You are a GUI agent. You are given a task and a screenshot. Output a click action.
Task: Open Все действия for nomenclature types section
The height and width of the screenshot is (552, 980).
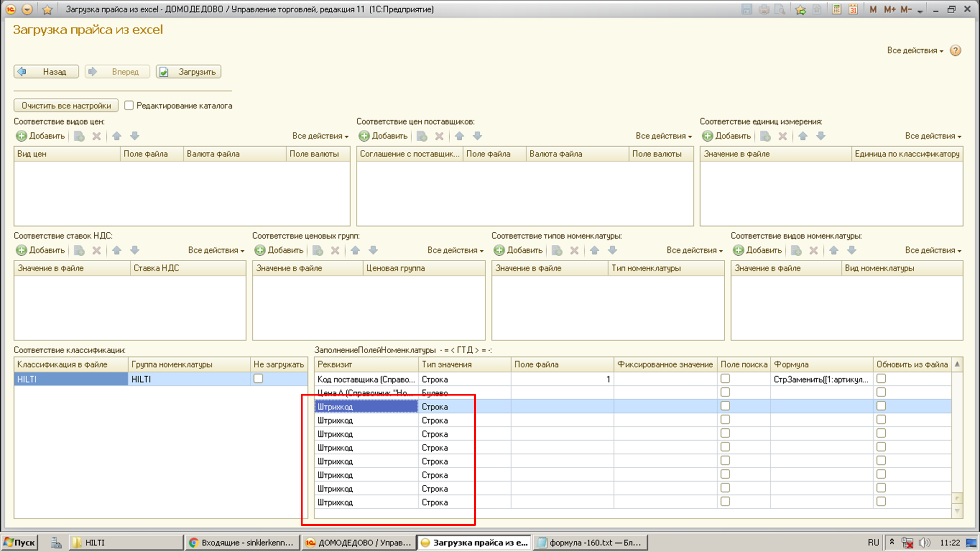[x=694, y=250]
